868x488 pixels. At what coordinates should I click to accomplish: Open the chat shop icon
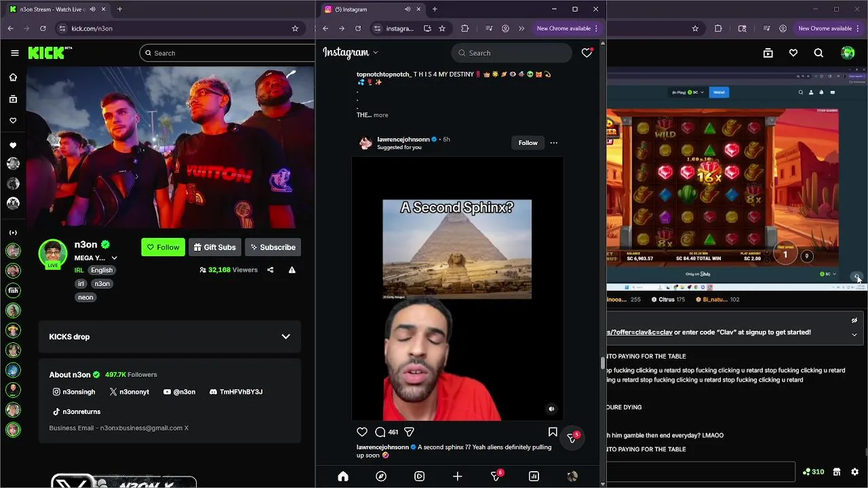pyautogui.click(x=837, y=472)
